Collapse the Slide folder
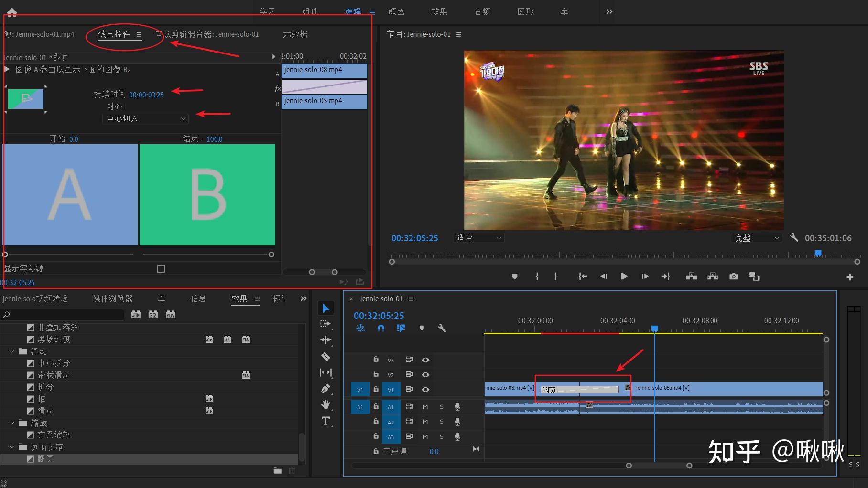Viewport: 868px width, 488px height. click(12, 351)
